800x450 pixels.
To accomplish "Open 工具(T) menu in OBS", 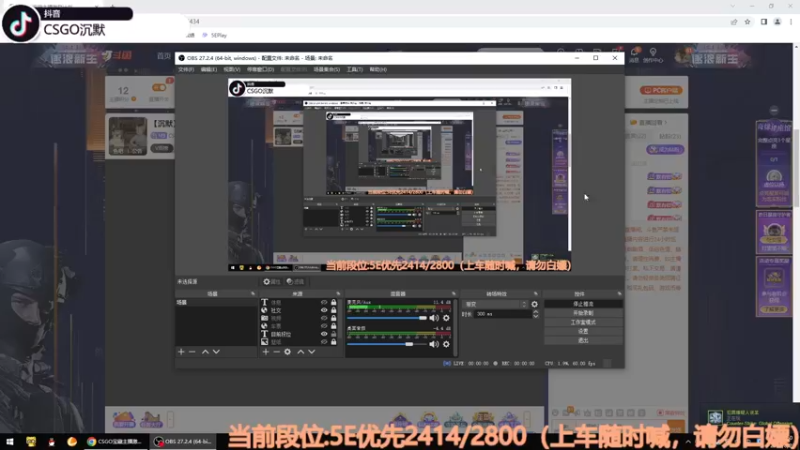I will pos(355,69).
